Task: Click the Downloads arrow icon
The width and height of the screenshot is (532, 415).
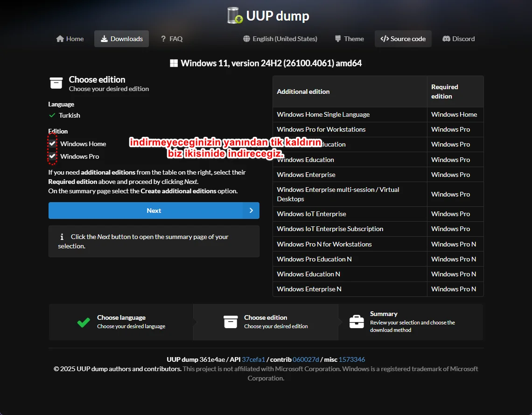Action: point(104,39)
